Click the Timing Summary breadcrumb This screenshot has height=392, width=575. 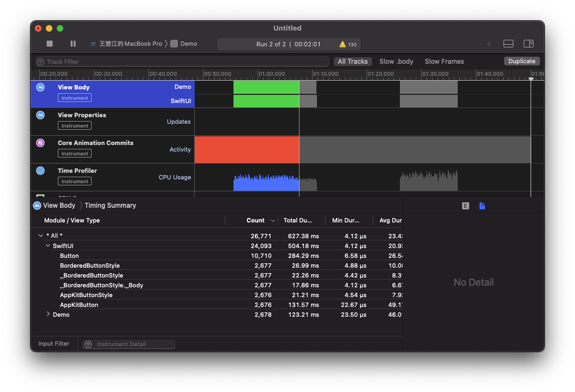(x=110, y=206)
